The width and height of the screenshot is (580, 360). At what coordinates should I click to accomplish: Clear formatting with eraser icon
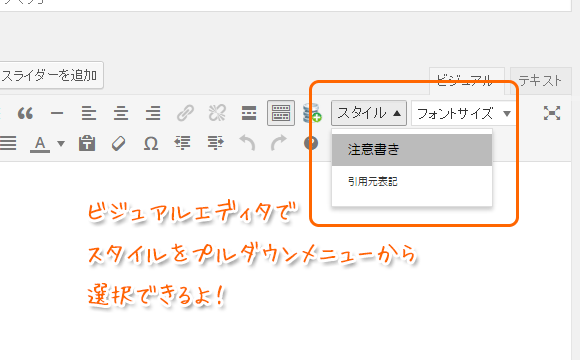pyautogui.click(x=119, y=143)
